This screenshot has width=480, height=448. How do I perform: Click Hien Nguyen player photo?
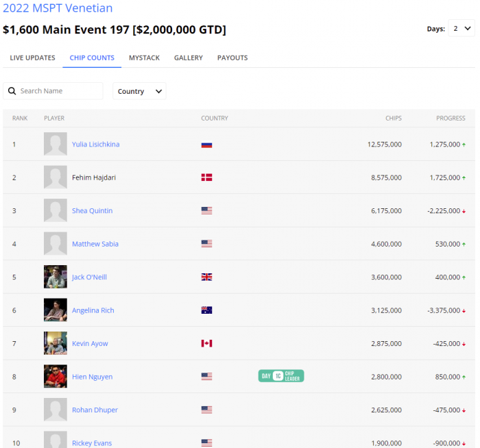(x=56, y=376)
